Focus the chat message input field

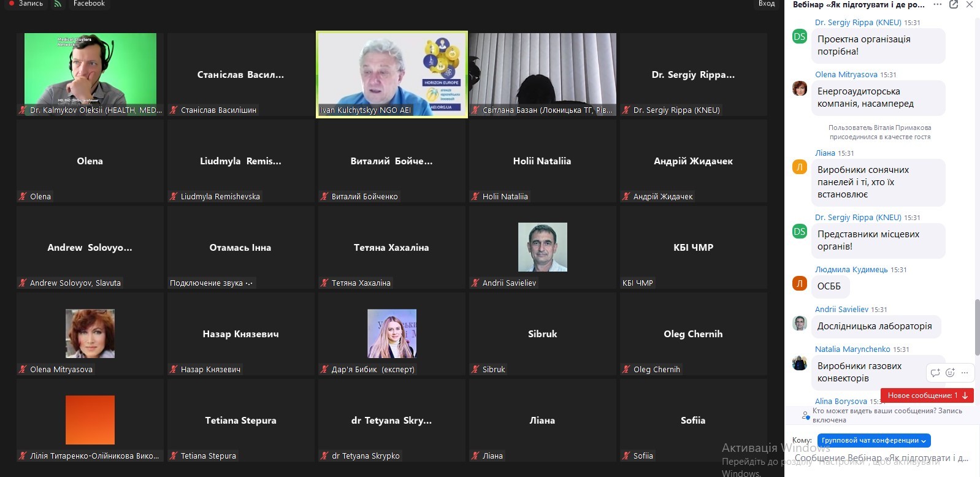[x=881, y=459]
